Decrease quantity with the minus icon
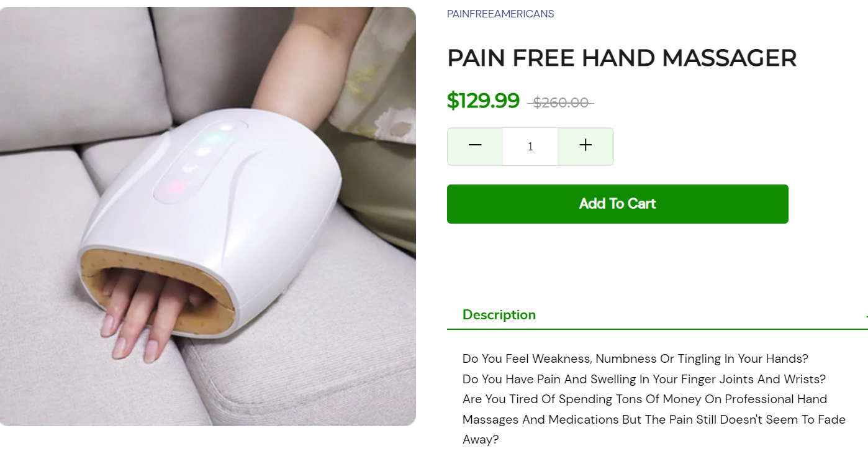Screen dimensions: 868x451 [475, 146]
